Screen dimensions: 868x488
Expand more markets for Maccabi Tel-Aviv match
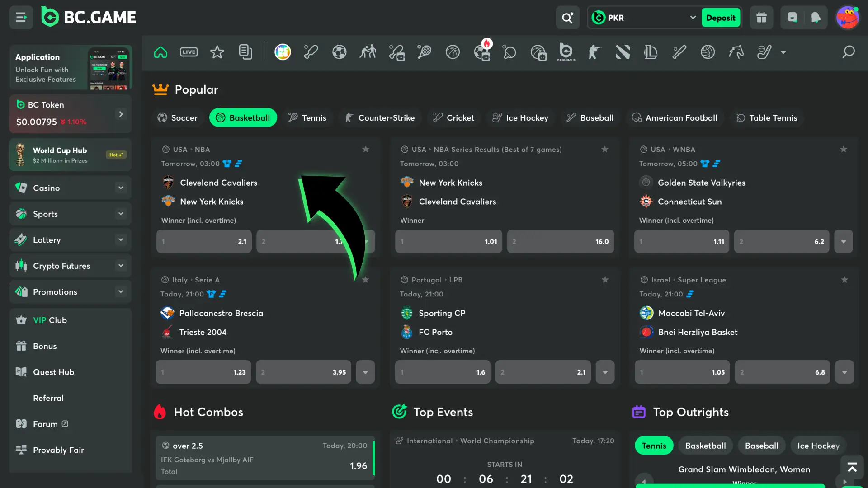(844, 372)
